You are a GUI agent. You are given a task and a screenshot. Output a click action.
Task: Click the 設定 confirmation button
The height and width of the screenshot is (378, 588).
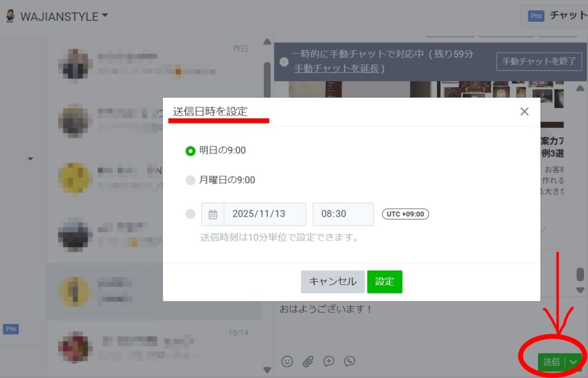tap(384, 281)
